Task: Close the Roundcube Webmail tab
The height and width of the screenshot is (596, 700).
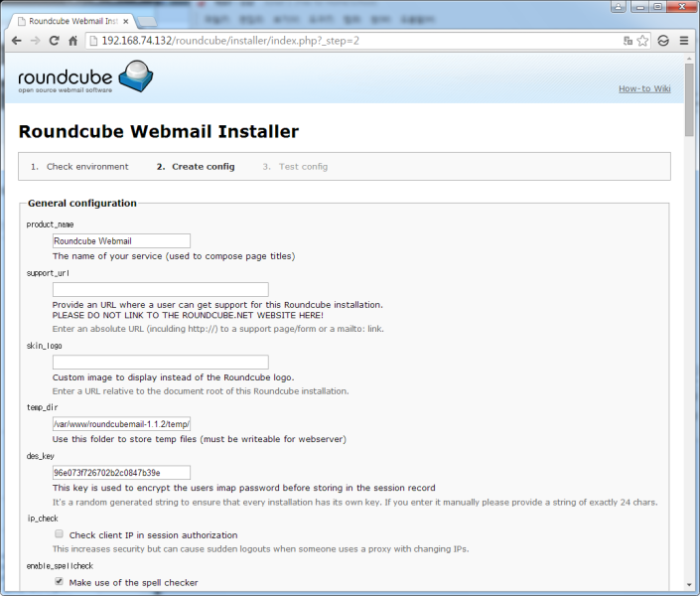Action: [x=126, y=21]
